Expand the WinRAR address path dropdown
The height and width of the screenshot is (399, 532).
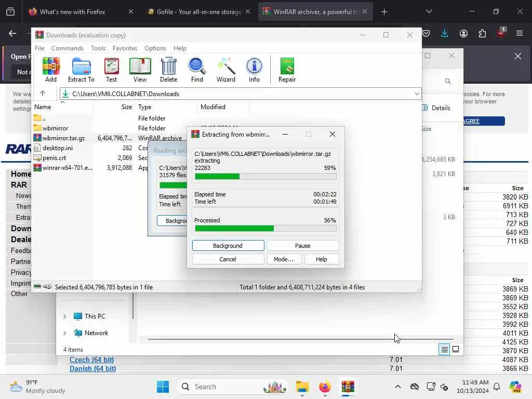pyautogui.click(x=417, y=94)
